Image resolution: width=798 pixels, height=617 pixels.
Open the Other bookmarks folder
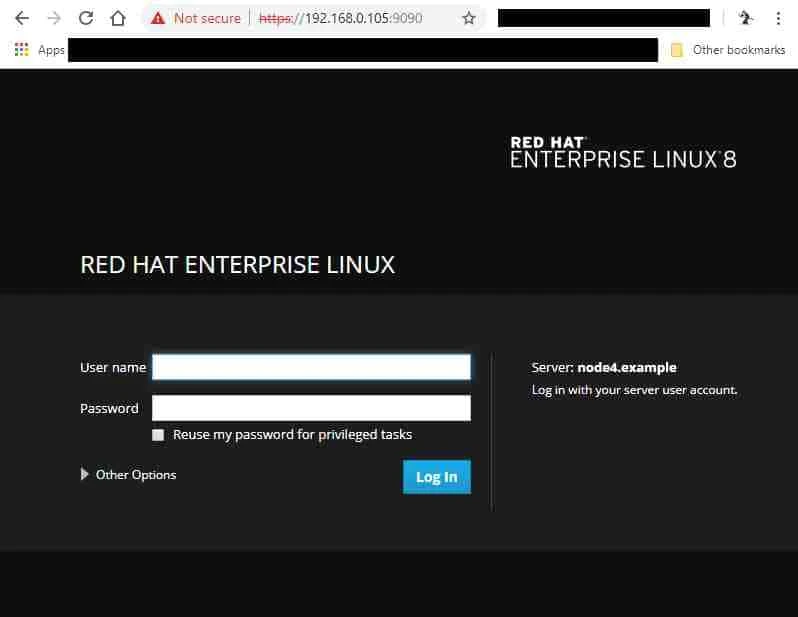[728, 50]
